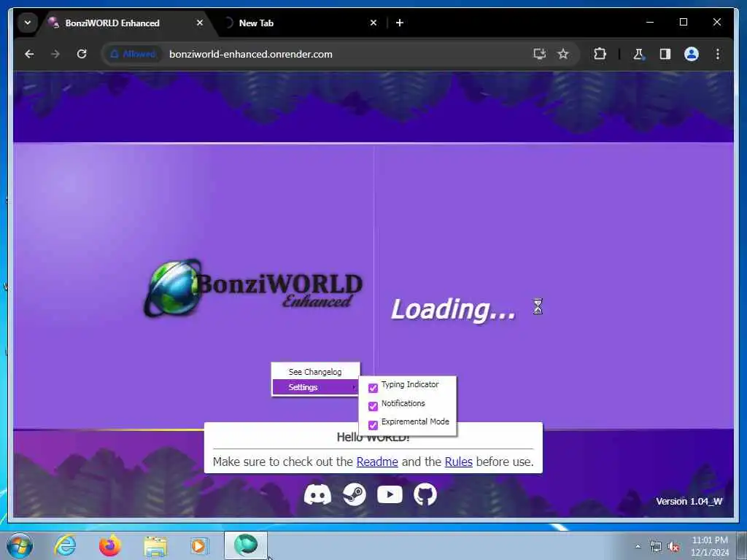
Task: Go back with browser back arrow
Action: [x=29, y=54]
